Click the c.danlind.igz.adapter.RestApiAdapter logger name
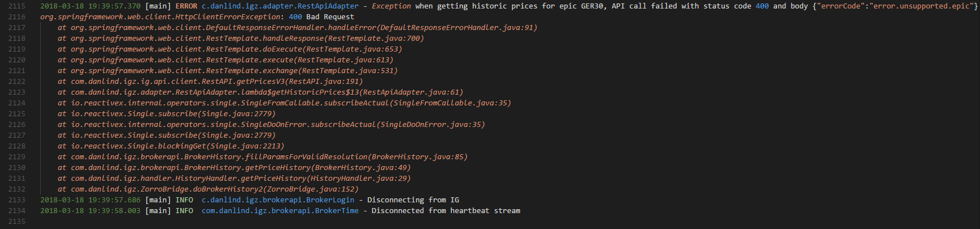Image resolution: width=980 pixels, height=229 pixels. click(x=280, y=6)
